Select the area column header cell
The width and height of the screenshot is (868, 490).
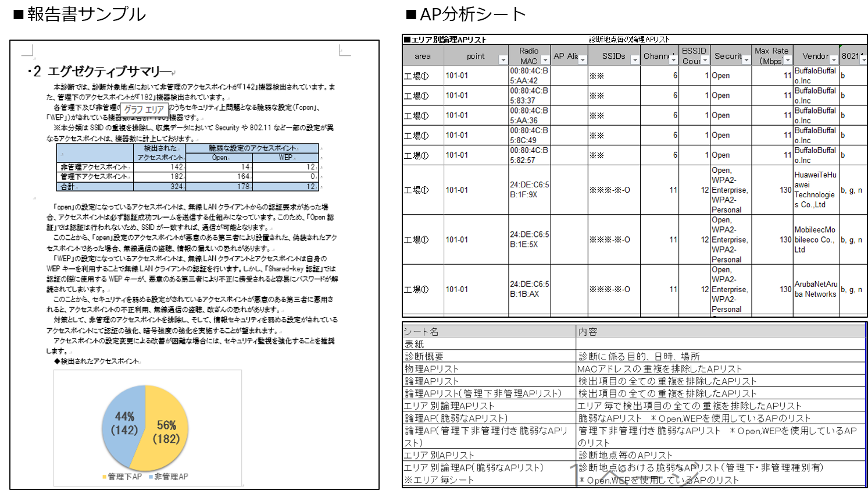pos(423,56)
